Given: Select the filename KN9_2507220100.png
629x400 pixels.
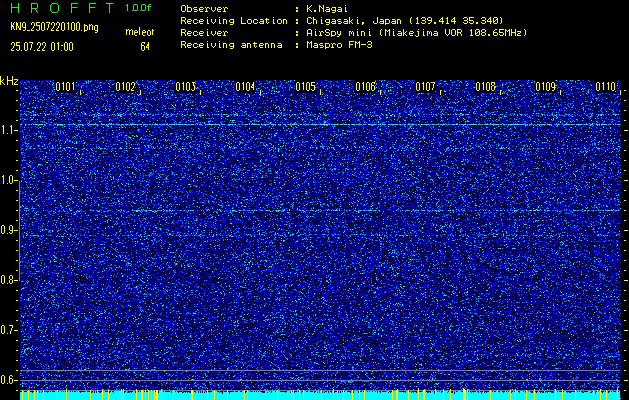Looking at the screenshot, I should pyautogui.click(x=54, y=28).
